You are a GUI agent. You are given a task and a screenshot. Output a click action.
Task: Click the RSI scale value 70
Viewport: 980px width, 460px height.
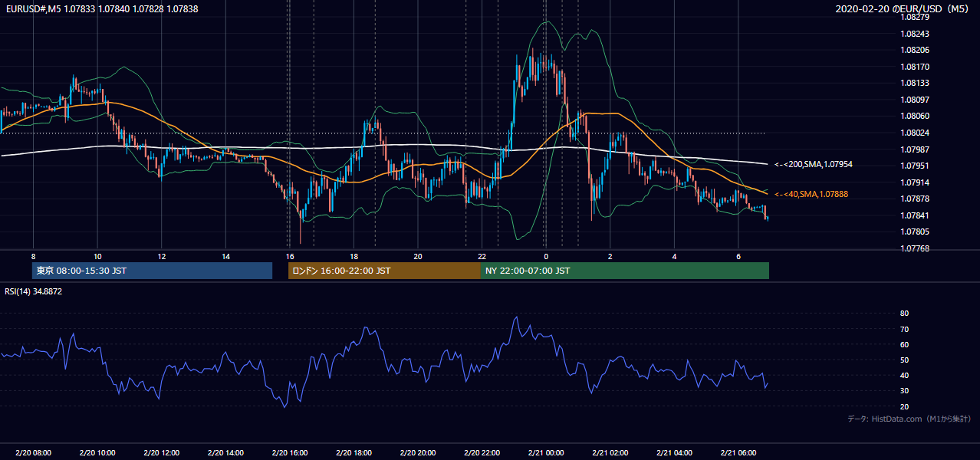click(904, 329)
